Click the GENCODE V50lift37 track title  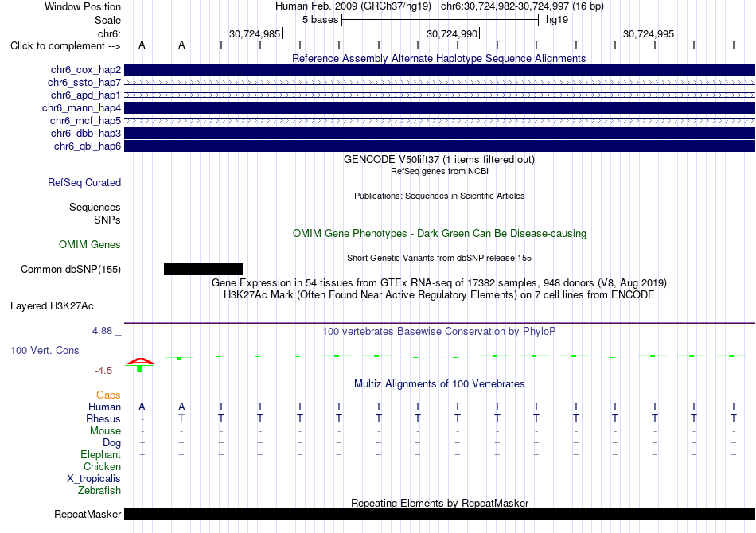439,160
